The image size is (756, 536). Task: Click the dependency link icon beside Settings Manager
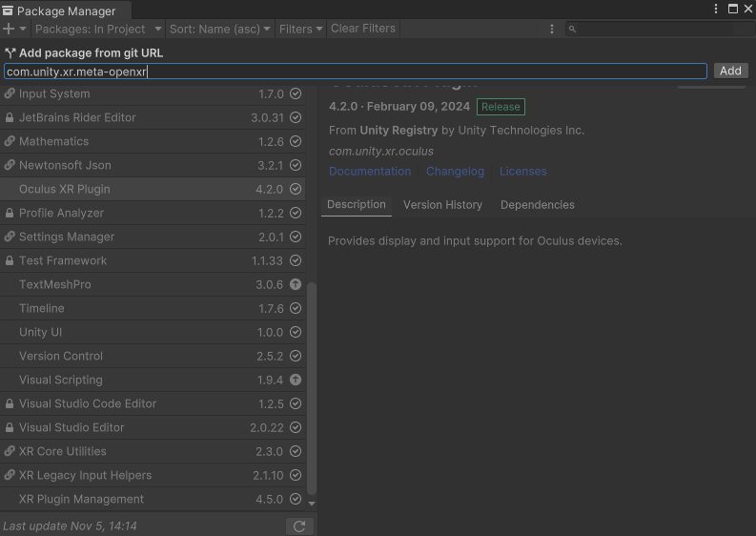(x=10, y=237)
